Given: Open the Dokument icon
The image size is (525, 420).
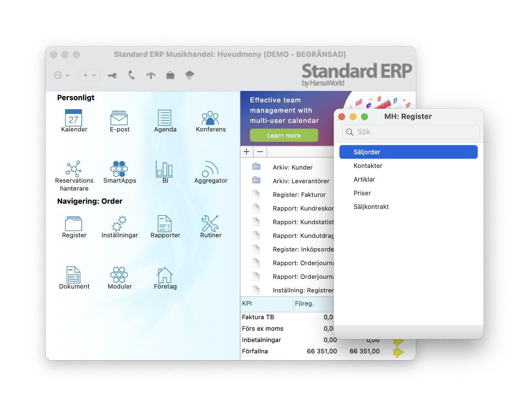Looking at the screenshot, I should click(x=73, y=275).
